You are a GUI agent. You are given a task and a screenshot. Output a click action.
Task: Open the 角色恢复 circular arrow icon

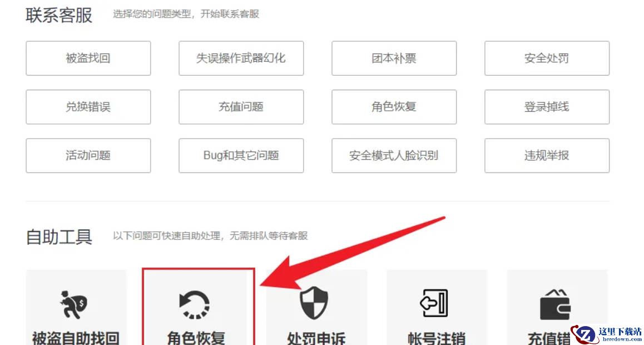195,304
